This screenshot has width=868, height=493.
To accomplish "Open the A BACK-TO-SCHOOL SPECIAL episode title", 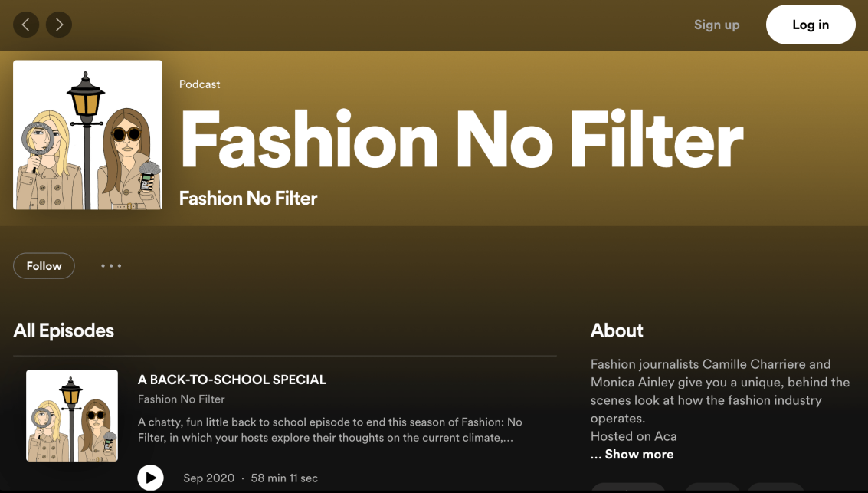I will click(231, 380).
